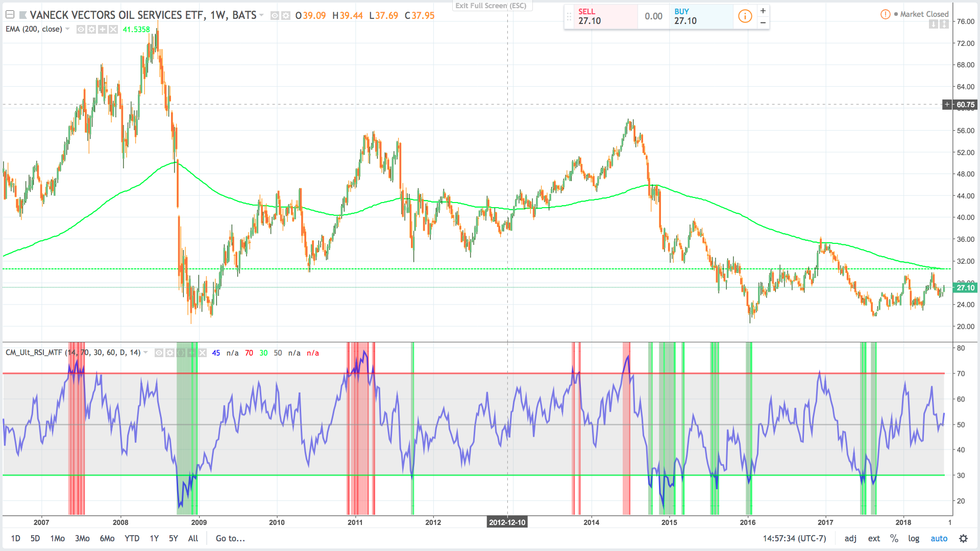Open CM_Ult_RSI_MTF settings gear icon
The height and width of the screenshot is (551, 980).
pyautogui.click(x=170, y=353)
